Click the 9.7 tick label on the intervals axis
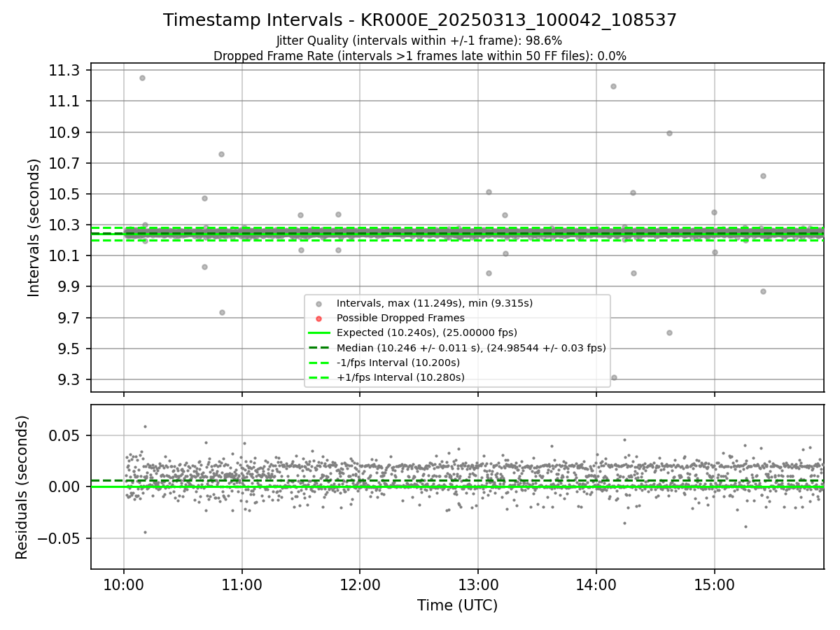Viewport: 840px width, 630px height. [69, 318]
